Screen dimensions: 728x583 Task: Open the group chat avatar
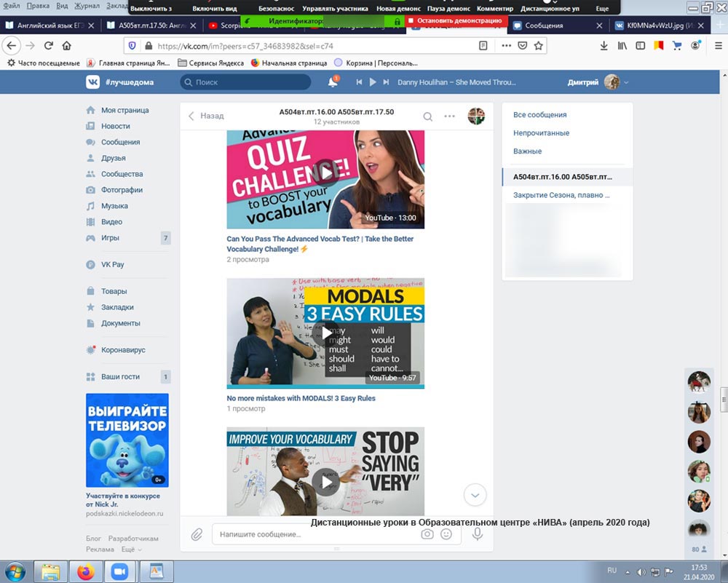click(x=476, y=116)
